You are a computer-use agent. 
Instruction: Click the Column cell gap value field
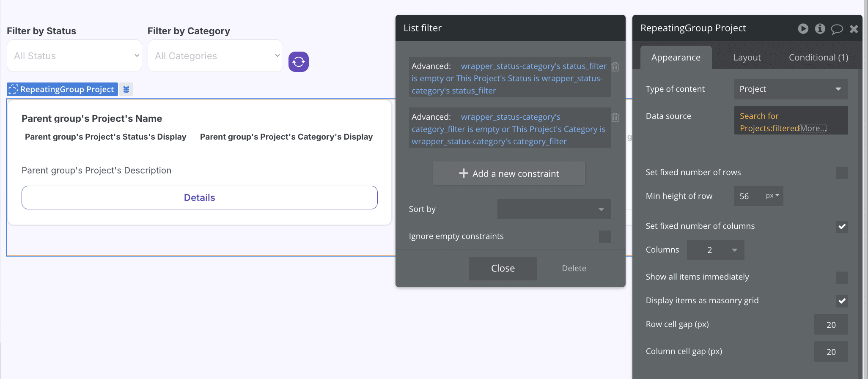(831, 352)
